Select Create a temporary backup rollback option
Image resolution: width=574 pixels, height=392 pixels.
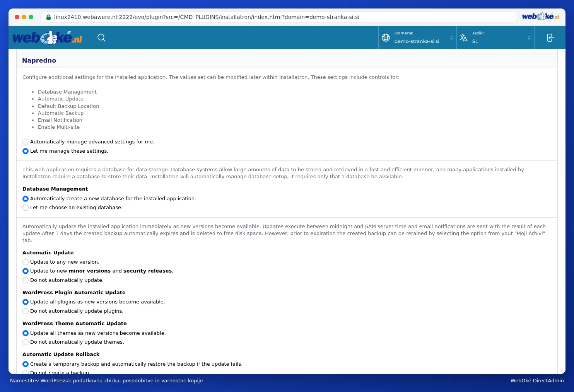[x=26, y=364]
